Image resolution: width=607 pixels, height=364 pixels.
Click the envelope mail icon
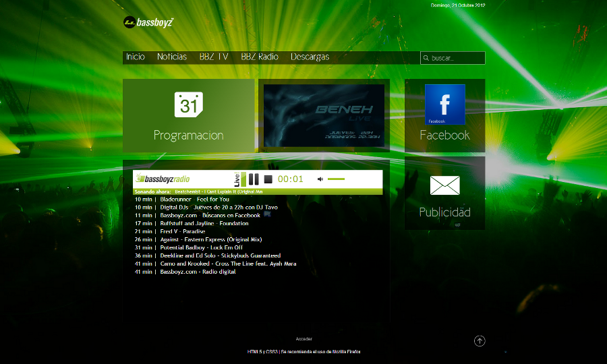point(445,185)
